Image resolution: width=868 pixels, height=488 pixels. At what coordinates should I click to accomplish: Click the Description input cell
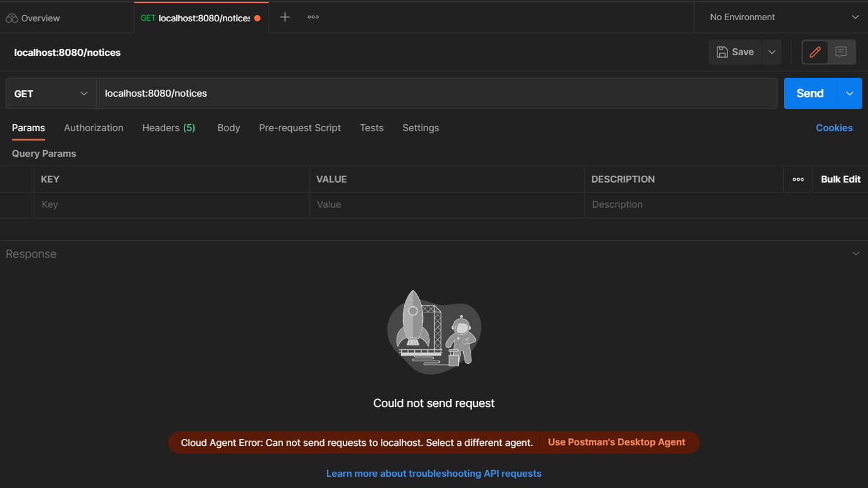tap(726, 204)
